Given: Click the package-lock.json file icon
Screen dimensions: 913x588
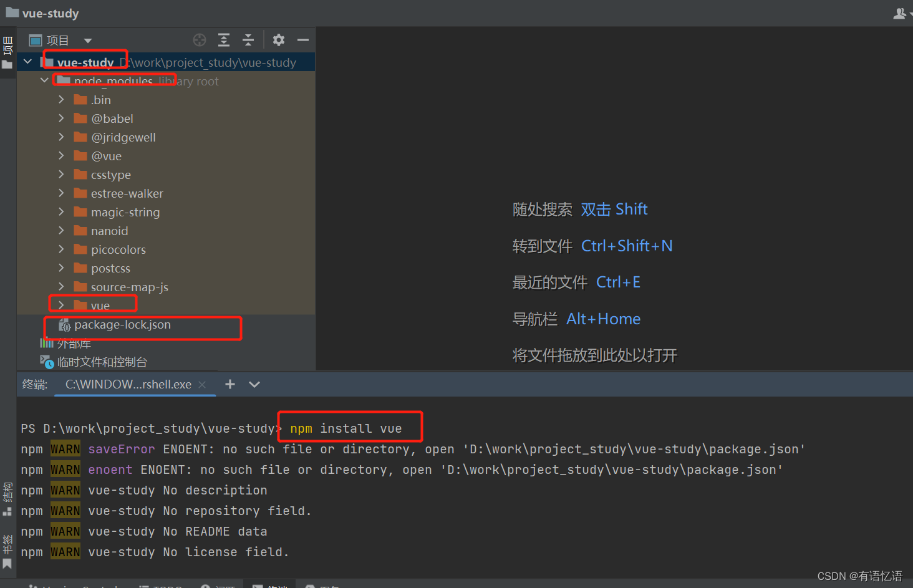Looking at the screenshot, I should tap(64, 325).
